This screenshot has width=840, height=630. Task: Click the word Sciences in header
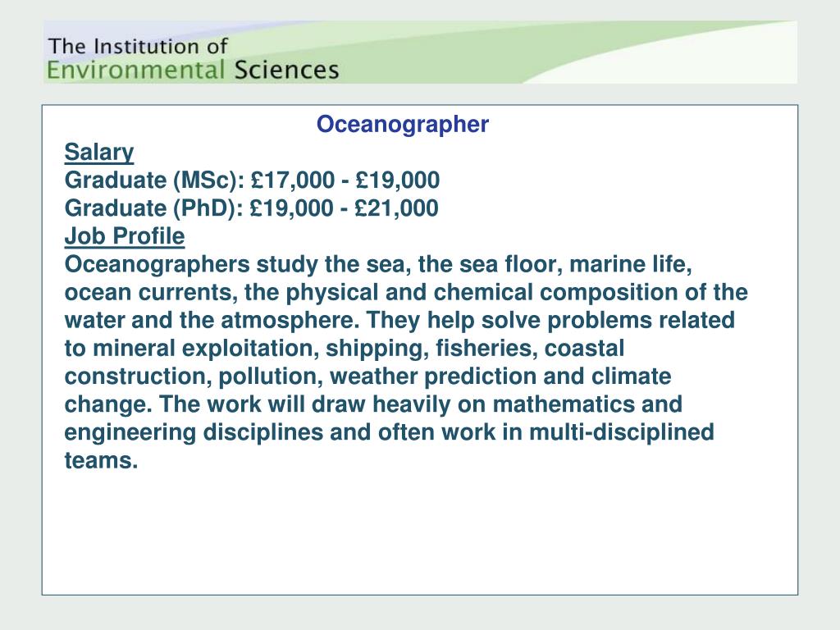(x=286, y=71)
